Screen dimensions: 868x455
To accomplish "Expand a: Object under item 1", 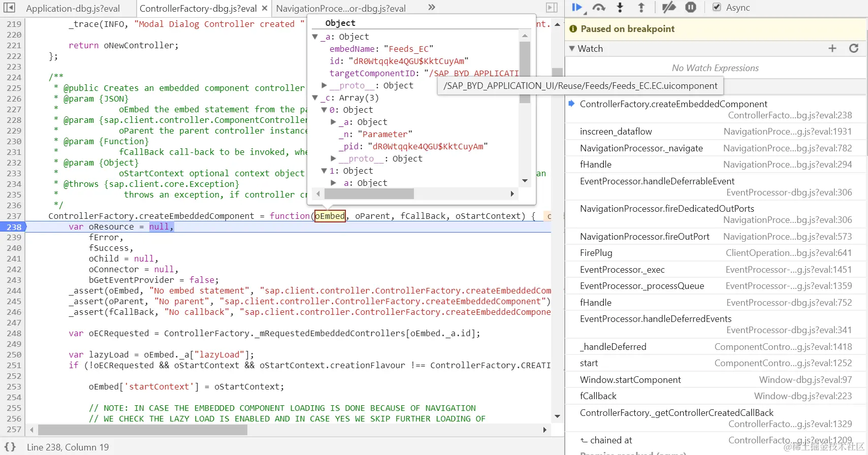I will point(333,183).
